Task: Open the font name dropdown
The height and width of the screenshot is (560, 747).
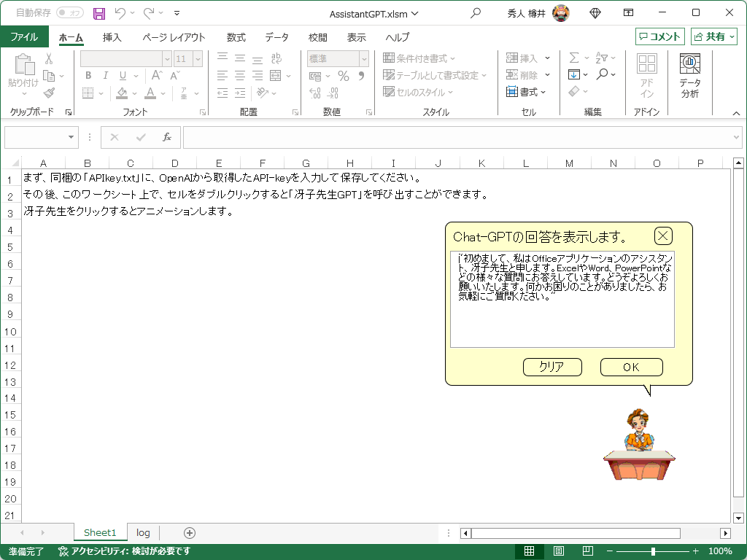Action: [167, 58]
